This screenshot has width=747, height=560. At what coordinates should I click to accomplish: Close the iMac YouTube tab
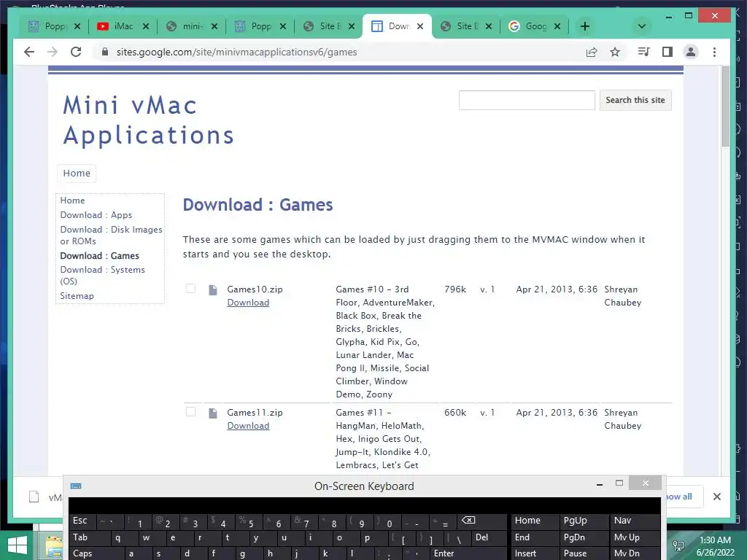coord(146,26)
